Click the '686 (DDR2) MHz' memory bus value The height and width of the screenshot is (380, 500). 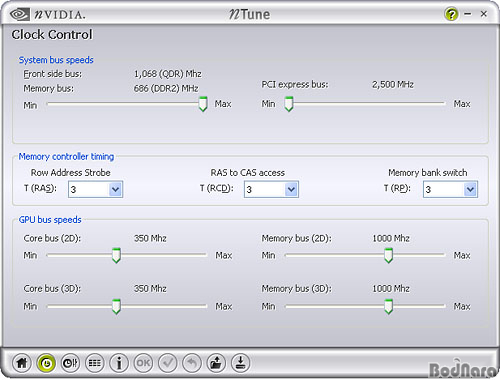[166, 89]
